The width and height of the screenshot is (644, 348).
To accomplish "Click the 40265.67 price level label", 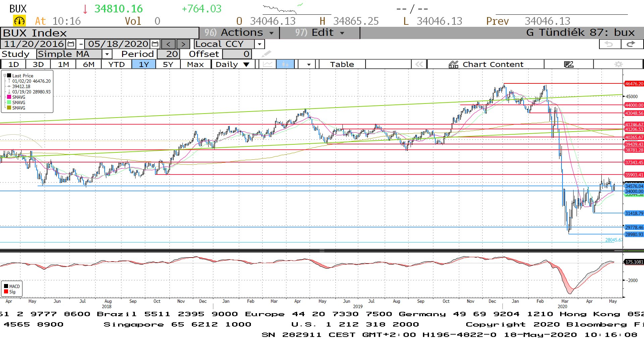I will [x=634, y=137].
